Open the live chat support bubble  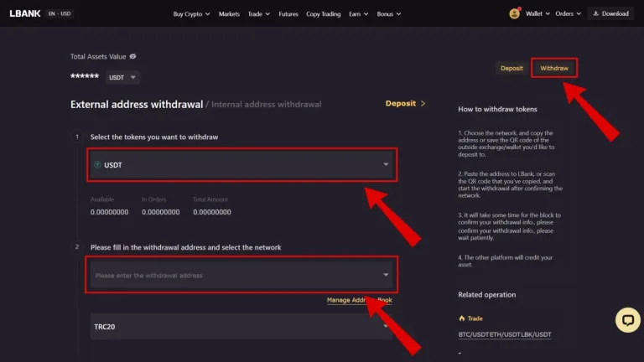(627, 319)
